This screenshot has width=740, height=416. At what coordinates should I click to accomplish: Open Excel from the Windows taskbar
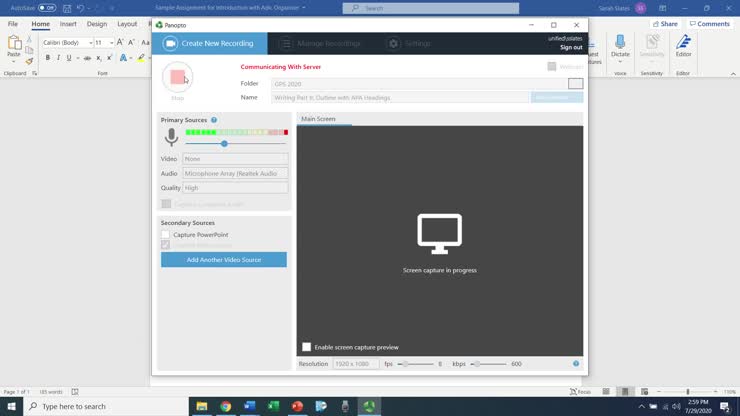[273, 406]
